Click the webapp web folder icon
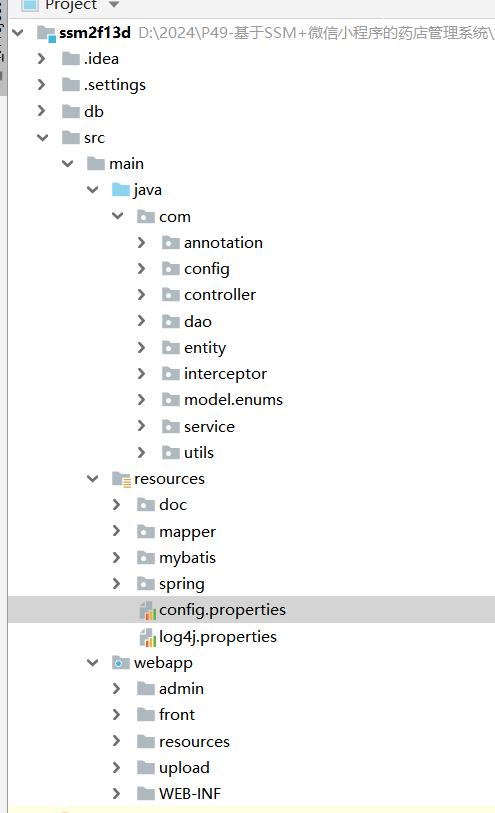Viewport: 495px width, 813px height. tap(121, 663)
